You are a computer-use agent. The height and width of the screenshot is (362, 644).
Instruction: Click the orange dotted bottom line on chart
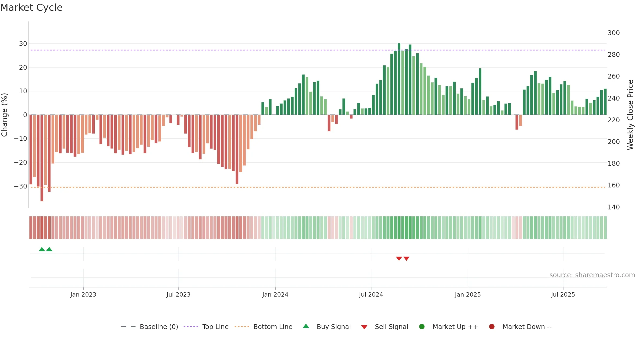pos(318,187)
